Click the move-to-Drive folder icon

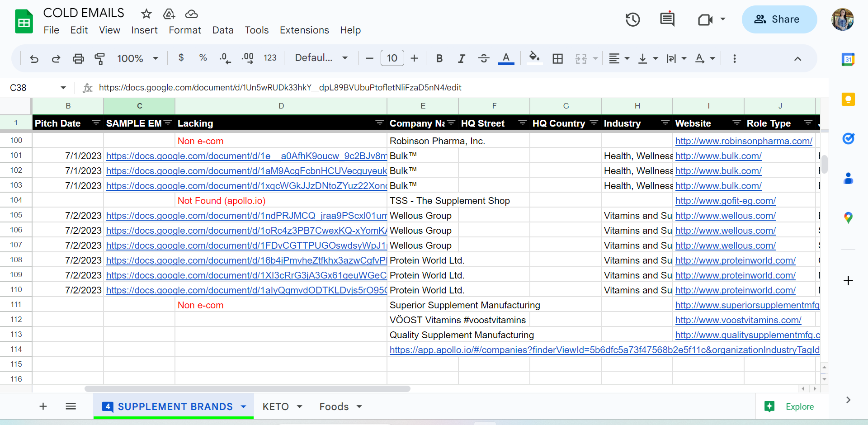coord(169,14)
